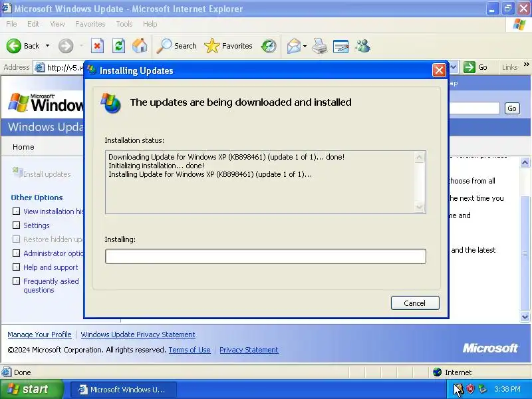Click the Microsoft logo in page footer
Image resolution: width=532 pixels, height=399 pixels.
click(x=490, y=348)
